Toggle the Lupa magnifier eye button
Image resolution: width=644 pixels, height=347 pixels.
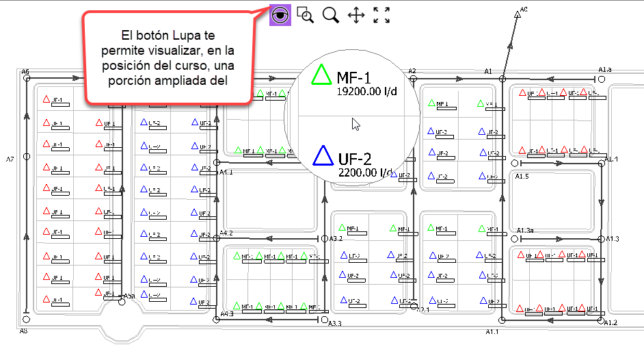pos(280,14)
